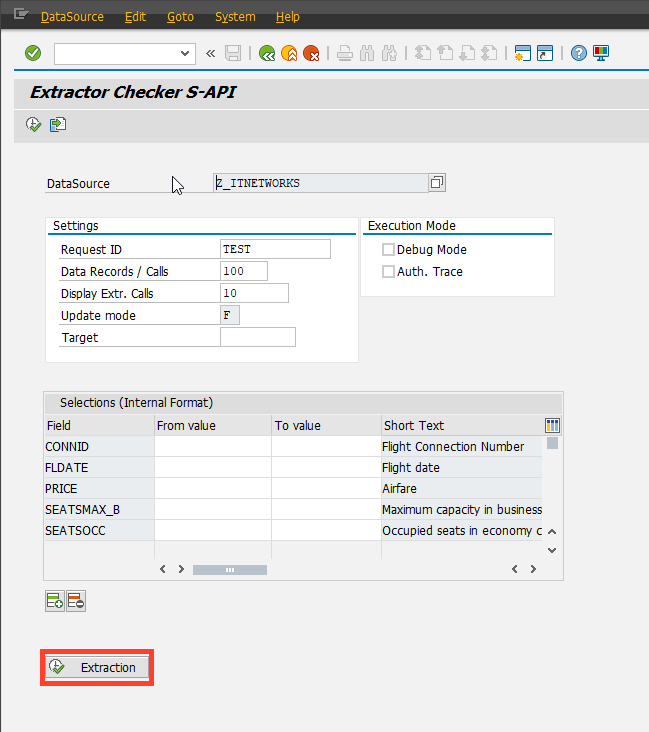649x732 pixels.
Task: Click the right-side scroll-left arrow under Short Text
Action: point(515,569)
